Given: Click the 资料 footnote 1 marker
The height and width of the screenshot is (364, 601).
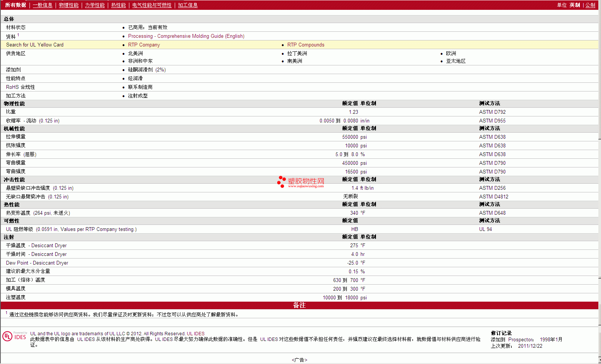Looking at the screenshot, I should tap(18, 35).
